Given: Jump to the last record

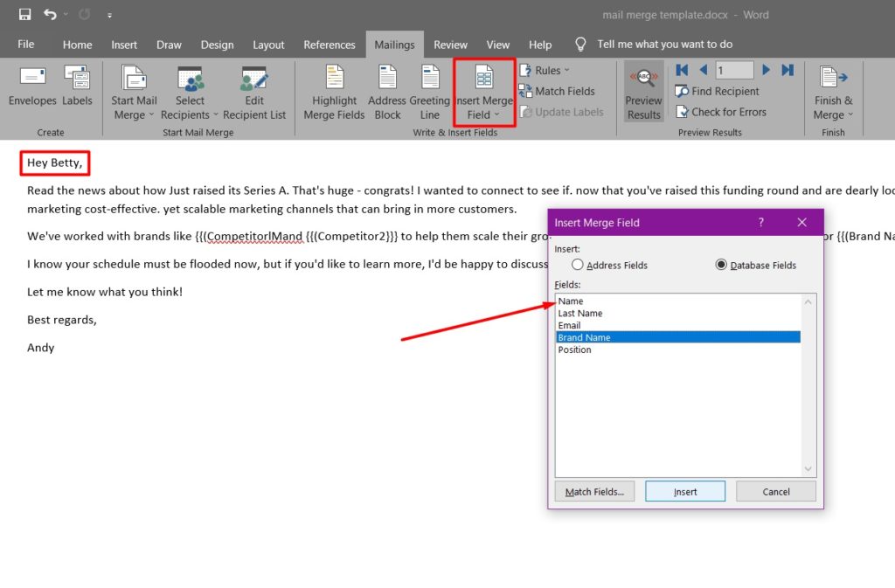Looking at the screenshot, I should (x=787, y=70).
